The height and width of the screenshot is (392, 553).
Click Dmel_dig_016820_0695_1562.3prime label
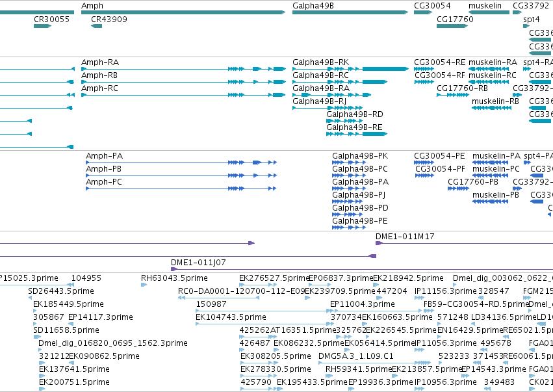pos(113,343)
